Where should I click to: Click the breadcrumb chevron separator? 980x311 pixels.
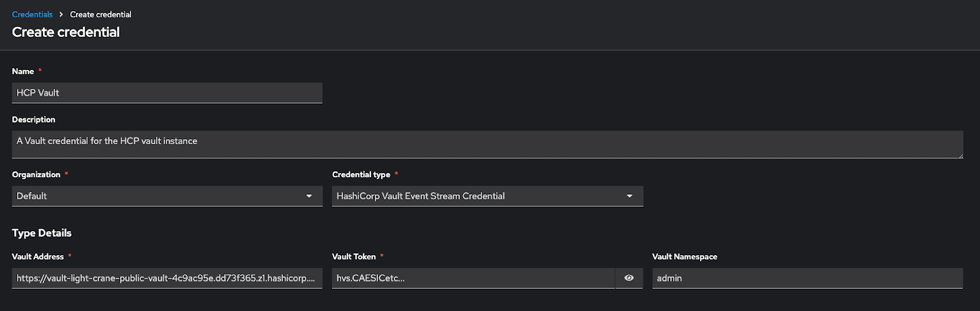61,14
